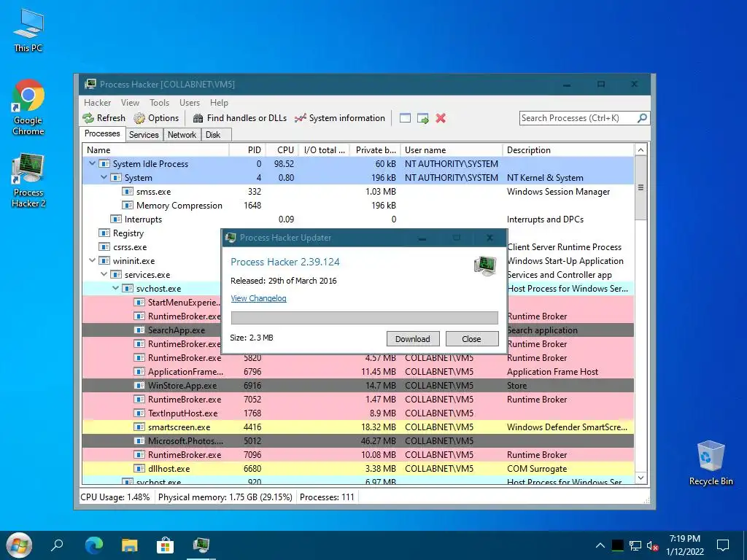747x560 pixels.
Task: Open File Explorer from the taskbar
Action: [130, 545]
